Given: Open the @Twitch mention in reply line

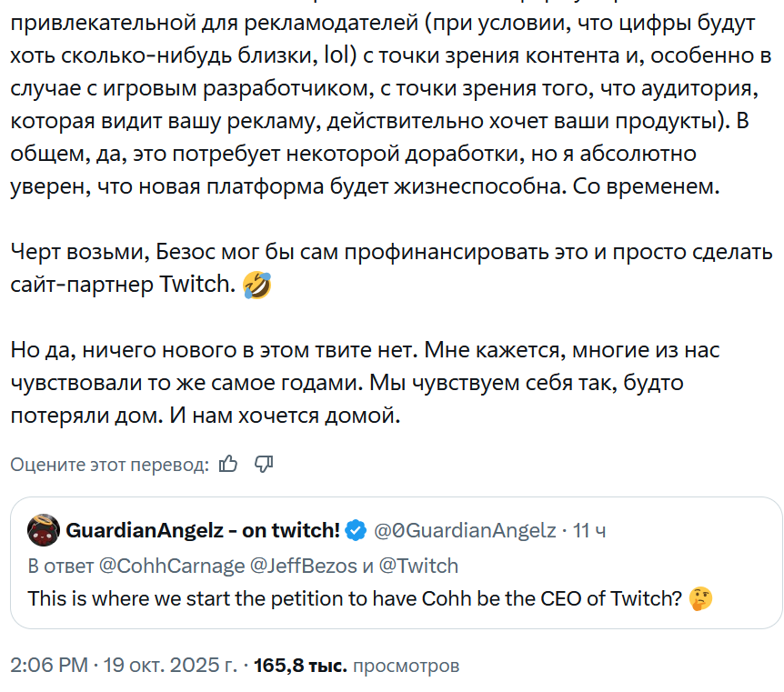Looking at the screenshot, I should tap(418, 566).
